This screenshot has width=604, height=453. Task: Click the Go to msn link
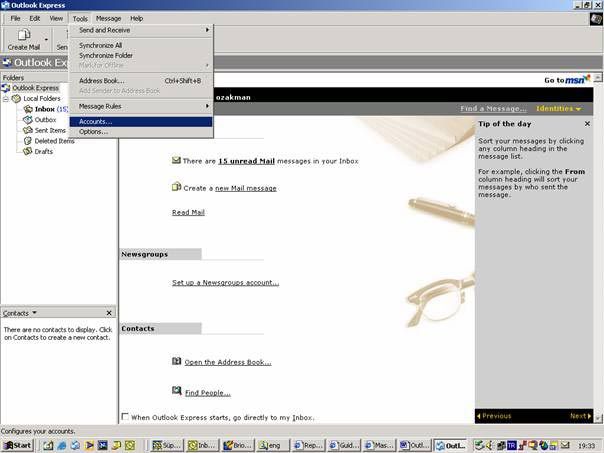pyautogui.click(x=567, y=80)
